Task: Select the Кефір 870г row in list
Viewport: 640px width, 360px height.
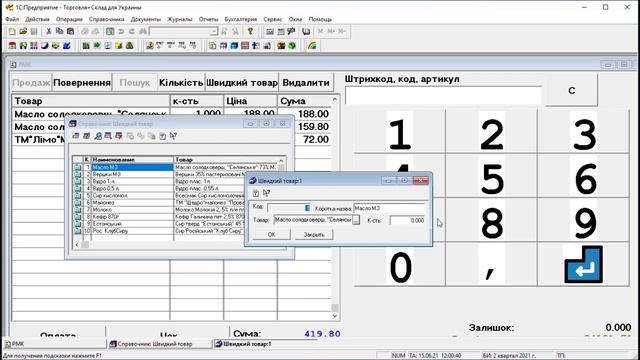Action: (x=132, y=217)
